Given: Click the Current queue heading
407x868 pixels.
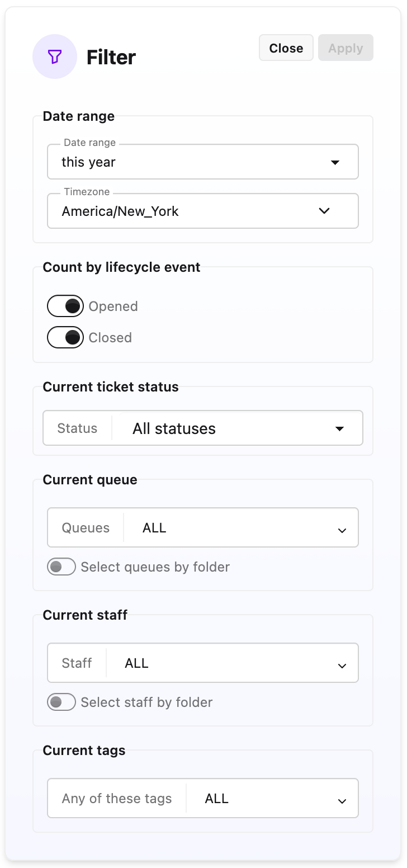Looking at the screenshot, I should point(90,480).
